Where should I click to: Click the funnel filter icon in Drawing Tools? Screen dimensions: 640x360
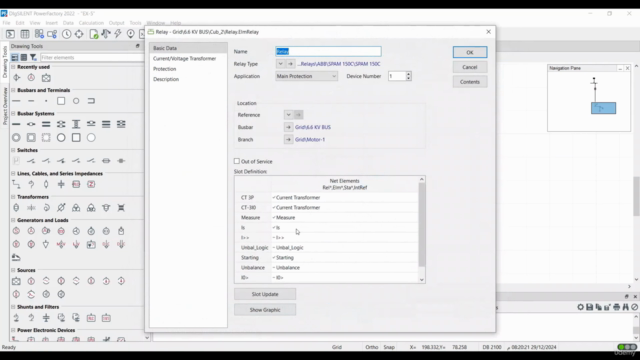coord(33,58)
